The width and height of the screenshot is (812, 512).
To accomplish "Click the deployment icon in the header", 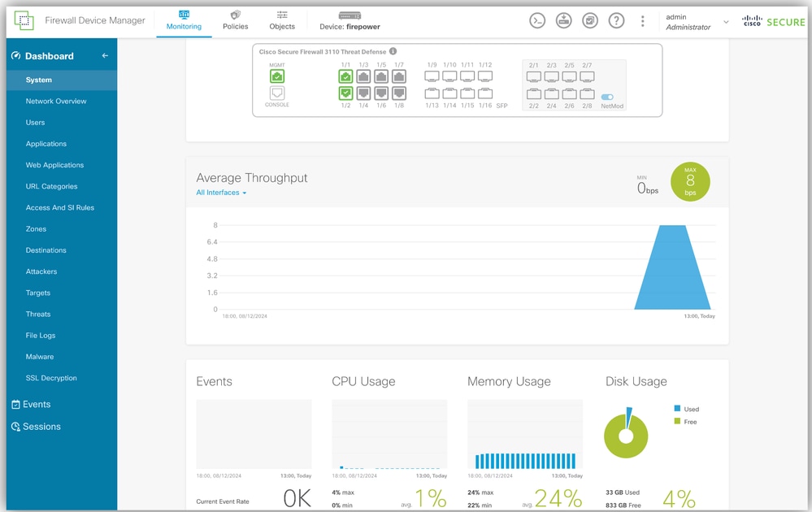I will [563, 20].
